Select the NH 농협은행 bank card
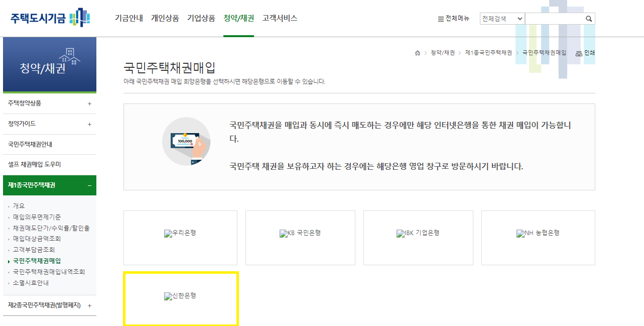This screenshot has width=644, height=326. coord(538,238)
